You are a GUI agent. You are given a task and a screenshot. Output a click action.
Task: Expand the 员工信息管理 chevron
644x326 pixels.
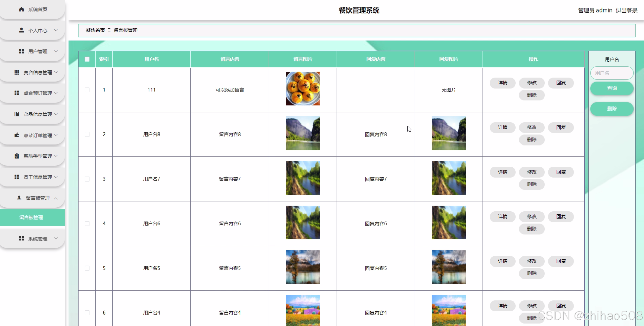pyautogui.click(x=56, y=177)
